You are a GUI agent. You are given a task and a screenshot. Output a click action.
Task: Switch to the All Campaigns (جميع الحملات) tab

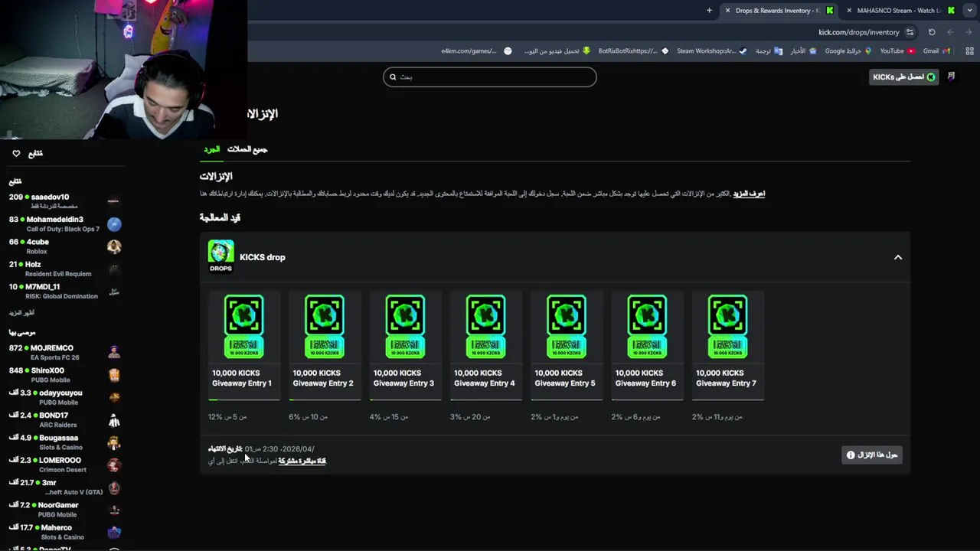click(247, 149)
